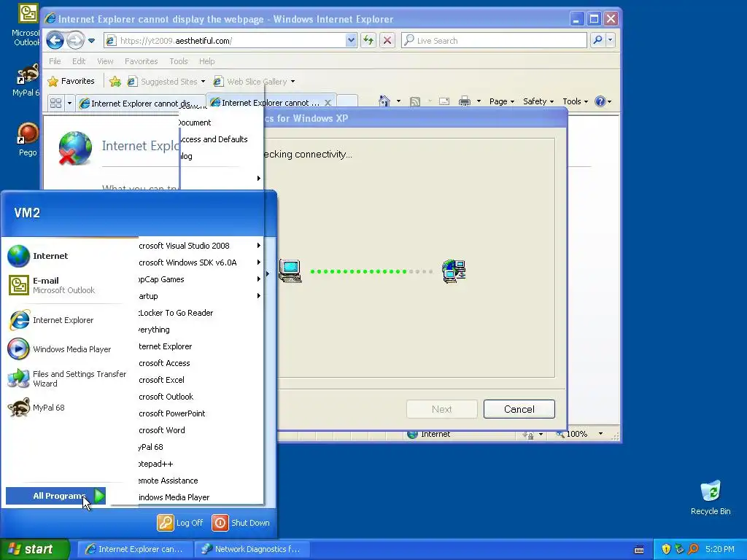Open Remote Assistance from All Programs
Screen dimensions: 747x560
click(x=200, y=481)
